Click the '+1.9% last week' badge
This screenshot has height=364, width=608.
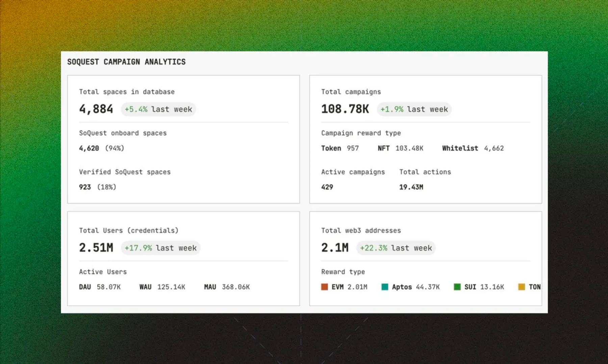click(414, 109)
